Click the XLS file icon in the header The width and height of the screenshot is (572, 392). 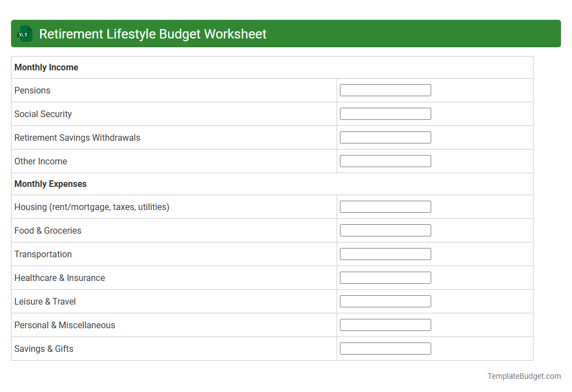click(x=24, y=34)
